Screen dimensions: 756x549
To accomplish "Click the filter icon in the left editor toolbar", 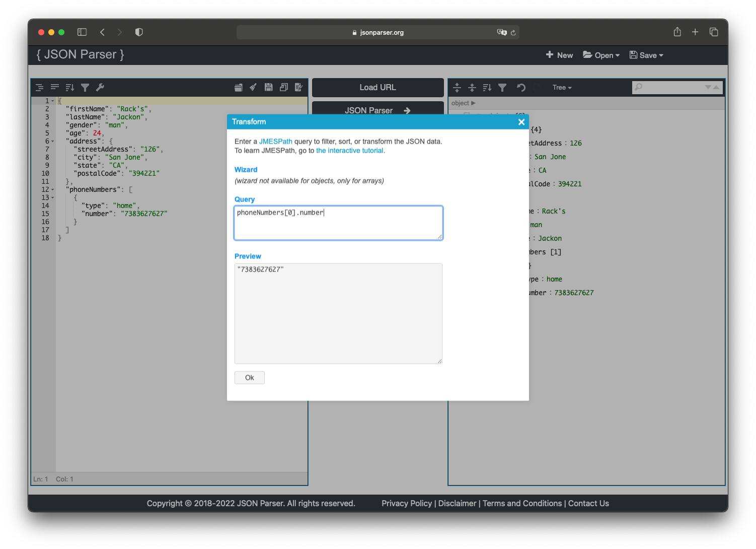I will point(85,87).
